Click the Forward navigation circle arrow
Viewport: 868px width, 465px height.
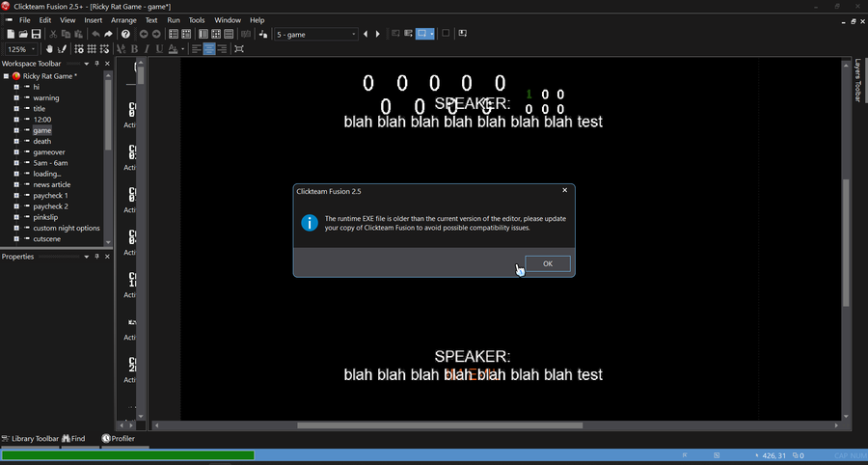(x=156, y=35)
